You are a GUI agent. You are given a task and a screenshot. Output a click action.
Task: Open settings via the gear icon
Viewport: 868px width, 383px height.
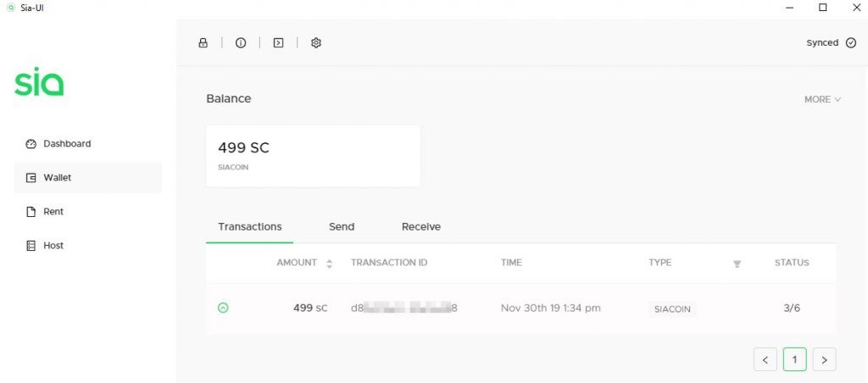click(316, 42)
